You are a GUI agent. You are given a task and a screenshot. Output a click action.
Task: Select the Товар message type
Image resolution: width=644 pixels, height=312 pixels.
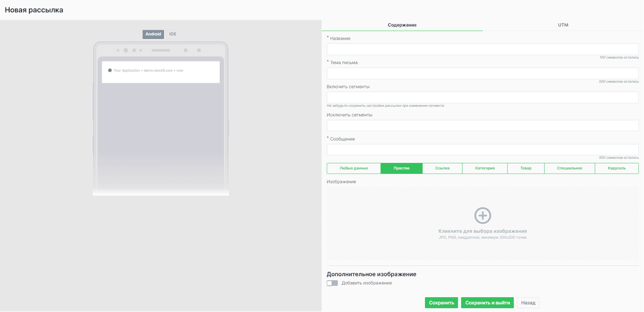point(526,168)
